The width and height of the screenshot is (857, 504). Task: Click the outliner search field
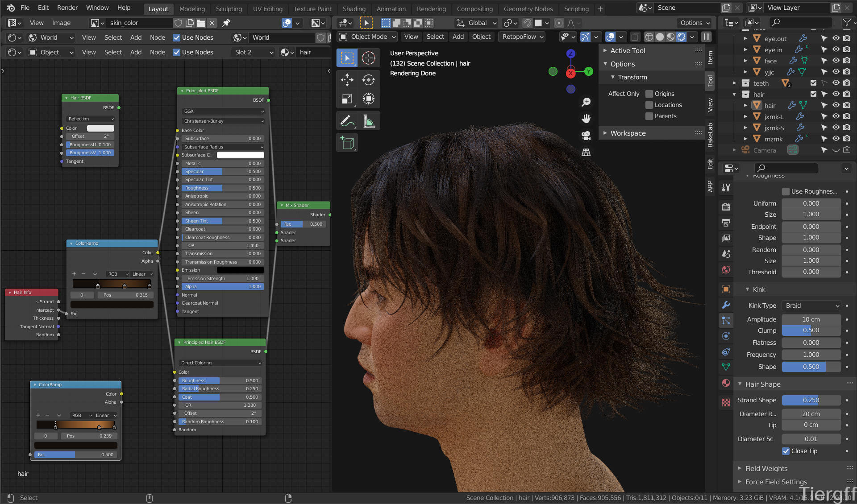coord(801,22)
